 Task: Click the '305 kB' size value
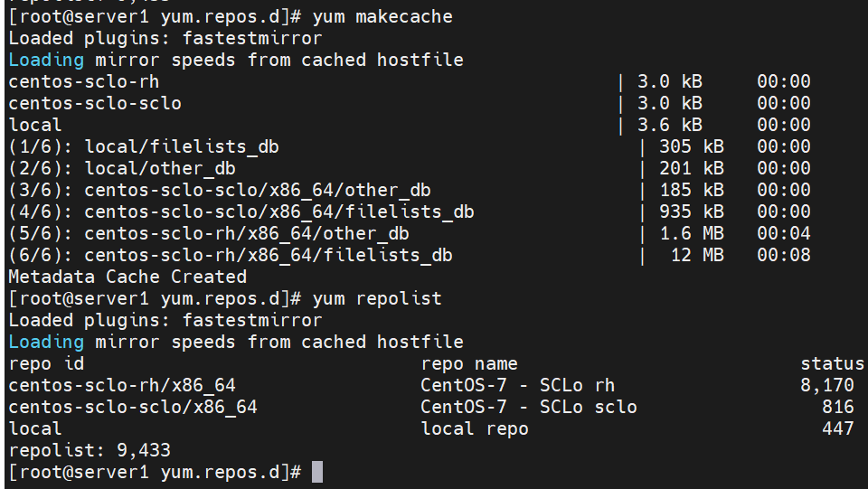[692, 146]
